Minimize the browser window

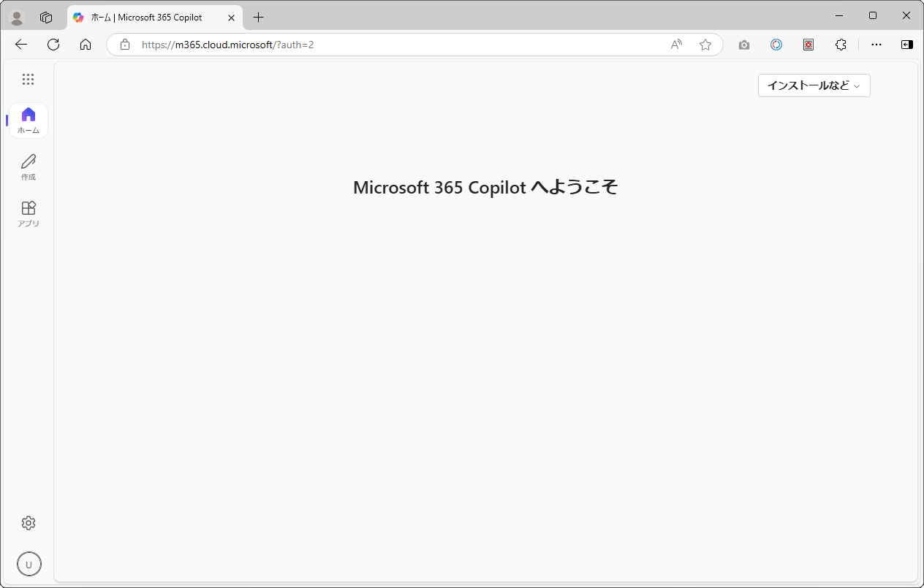(839, 15)
